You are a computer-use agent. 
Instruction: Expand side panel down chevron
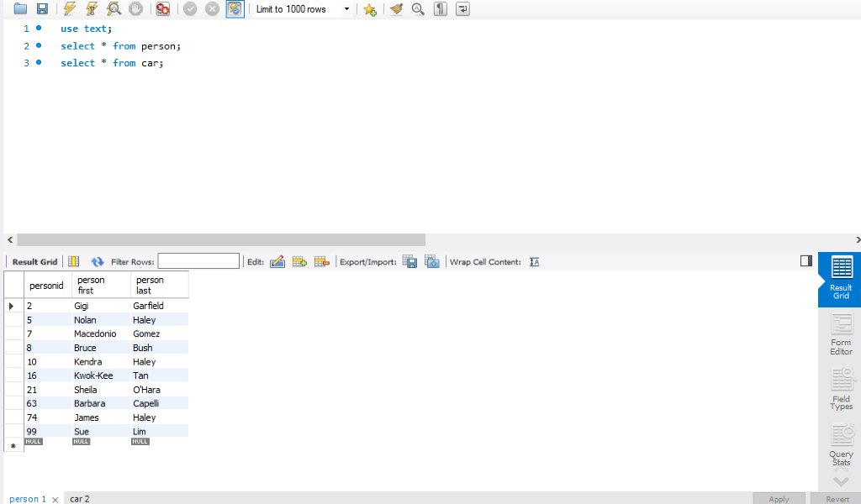point(841,481)
